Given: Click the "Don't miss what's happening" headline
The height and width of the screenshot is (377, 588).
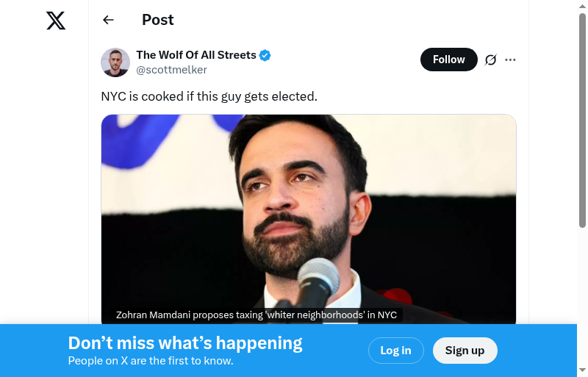Looking at the screenshot, I should coord(185,343).
